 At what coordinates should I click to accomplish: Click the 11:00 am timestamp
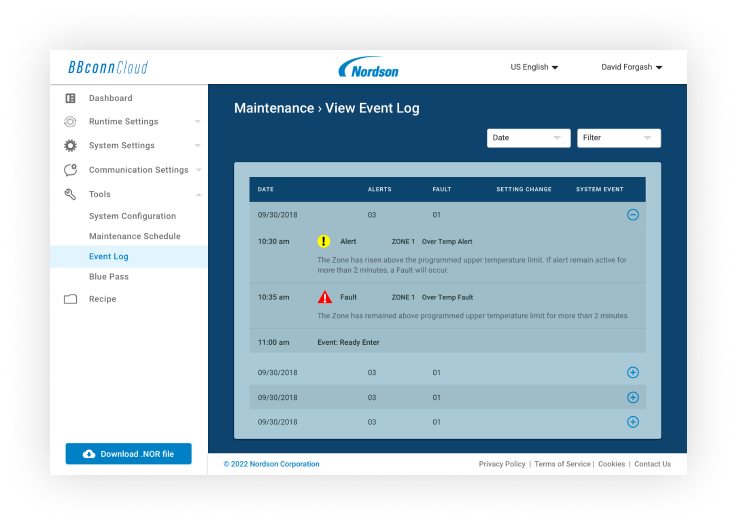[274, 343]
